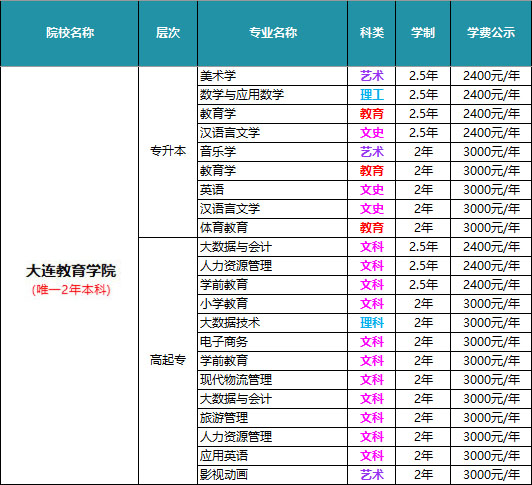Select 艺术 category in 美术学 row
Viewport: 532px width, 485px height.
tap(372, 76)
